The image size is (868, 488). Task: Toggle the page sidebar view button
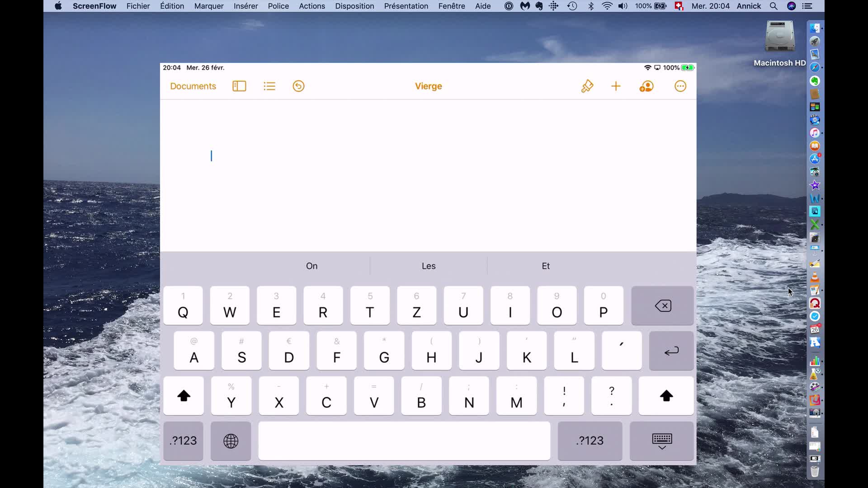(239, 86)
